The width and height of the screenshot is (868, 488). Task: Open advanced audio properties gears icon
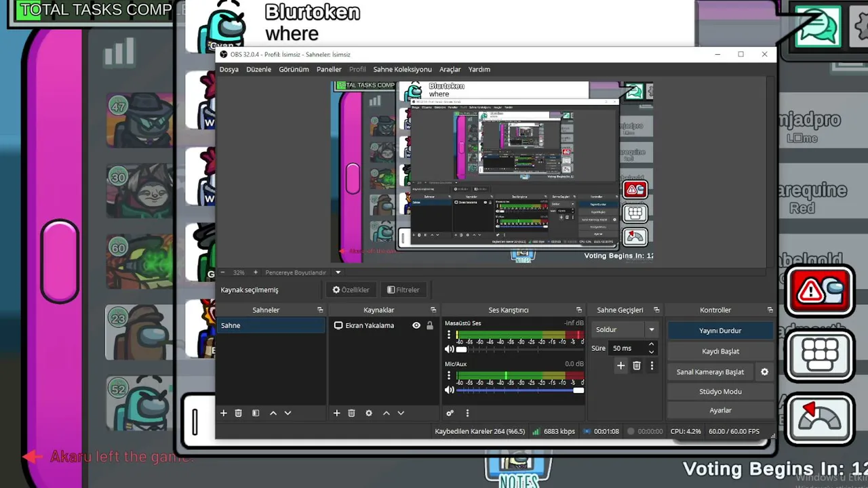tap(450, 413)
